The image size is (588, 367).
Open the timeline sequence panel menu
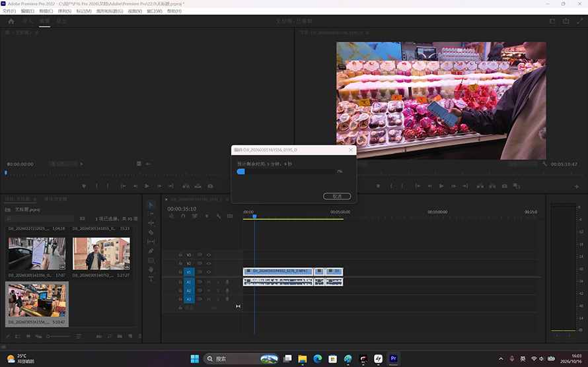227,199
